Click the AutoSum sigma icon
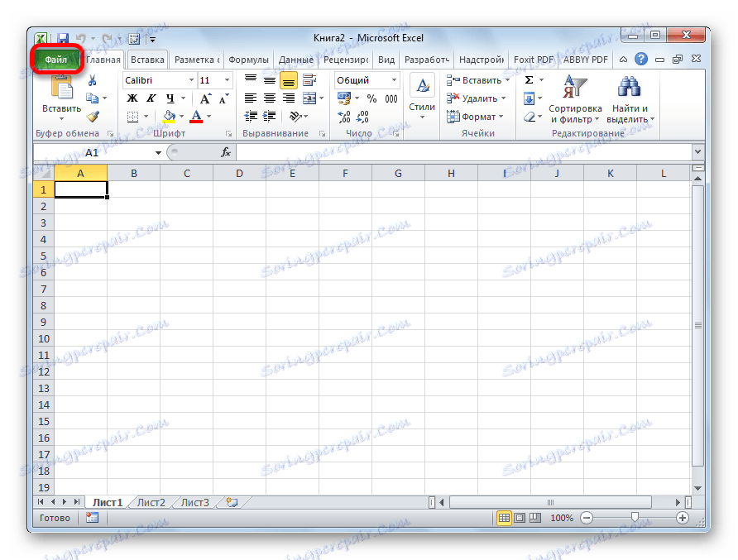The height and width of the screenshot is (560, 738). [x=528, y=79]
